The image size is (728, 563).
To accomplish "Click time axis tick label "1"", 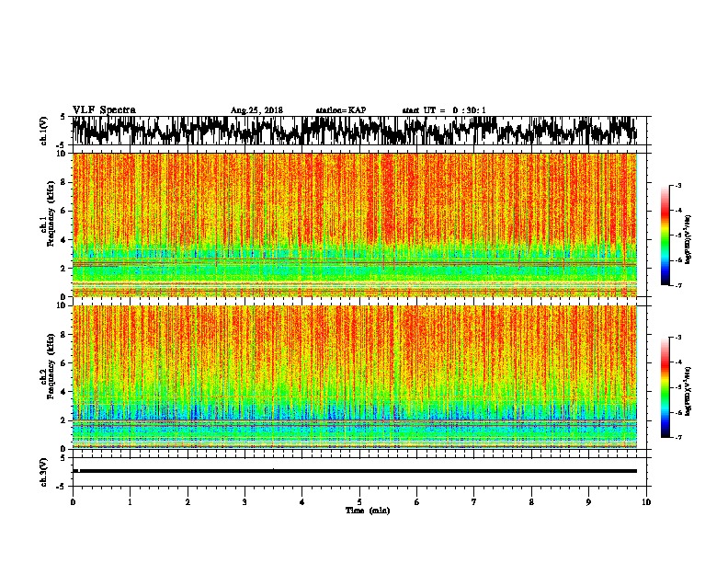I will 130,502.
